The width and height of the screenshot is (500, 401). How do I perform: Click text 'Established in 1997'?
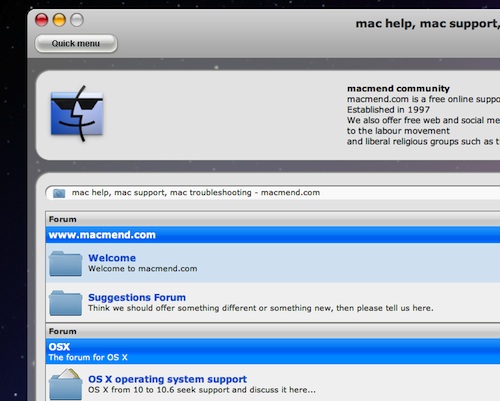coord(388,110)
